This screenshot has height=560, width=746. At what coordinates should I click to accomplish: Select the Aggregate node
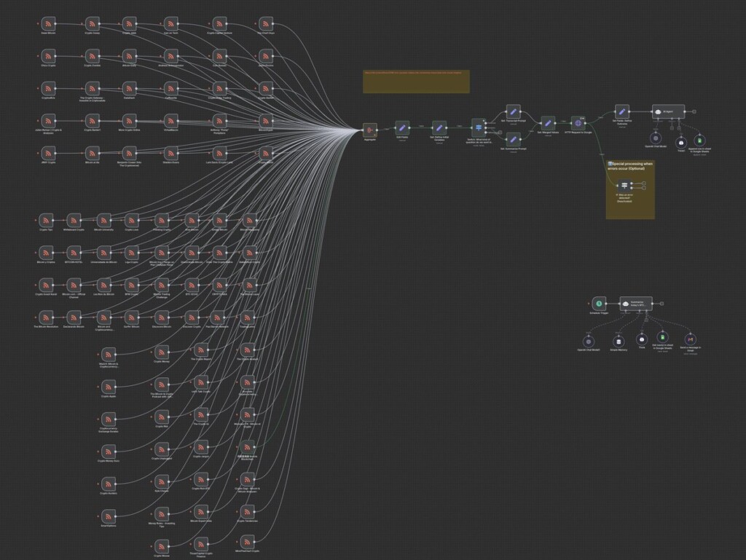(369, 130)
